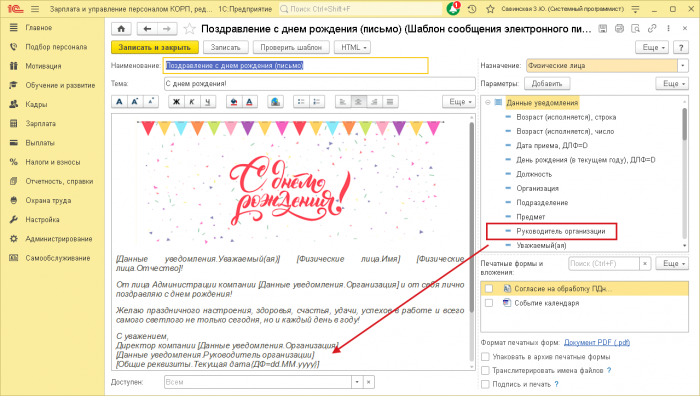The image size is (700, 396).
Task: Collapse the Данные уведомления tree node
Action: coord(488,103)
